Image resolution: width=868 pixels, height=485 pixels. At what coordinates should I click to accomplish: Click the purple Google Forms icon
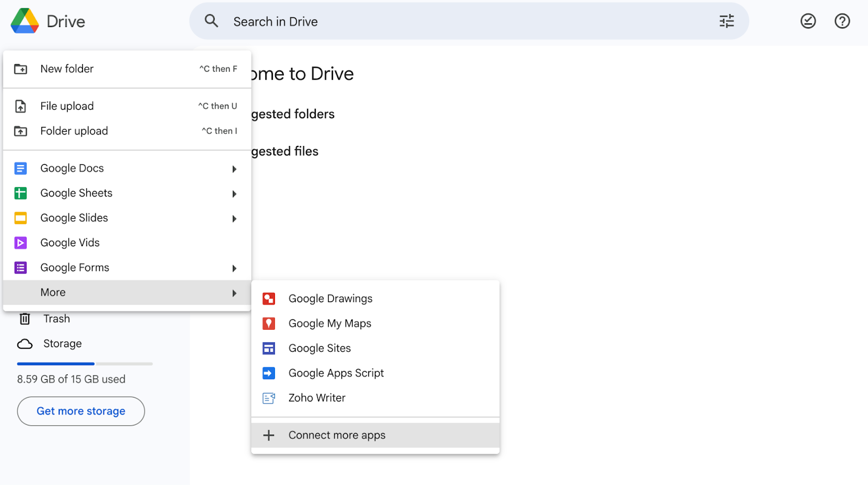click(21, 268)
